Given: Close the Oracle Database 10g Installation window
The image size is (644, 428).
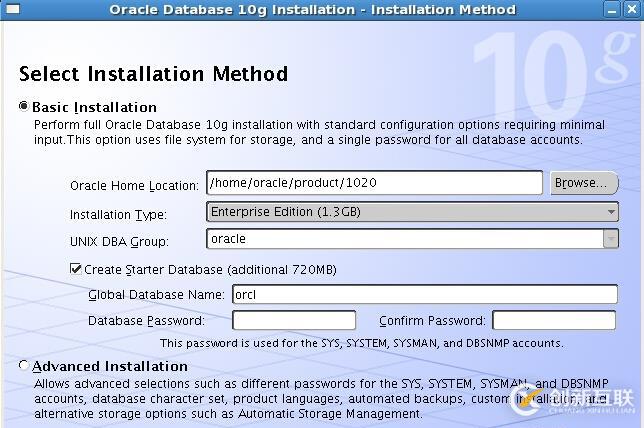Looking at the screenshot, I should 632,9.
